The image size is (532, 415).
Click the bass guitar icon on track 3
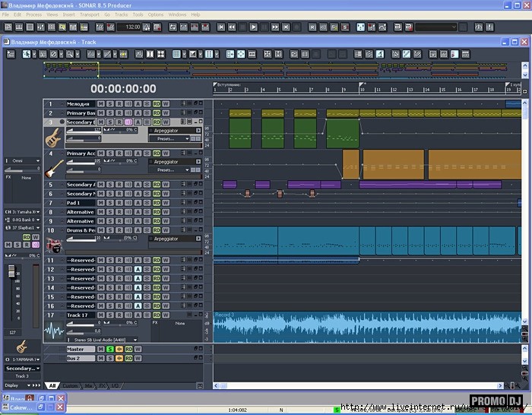(x=53, y=138)
